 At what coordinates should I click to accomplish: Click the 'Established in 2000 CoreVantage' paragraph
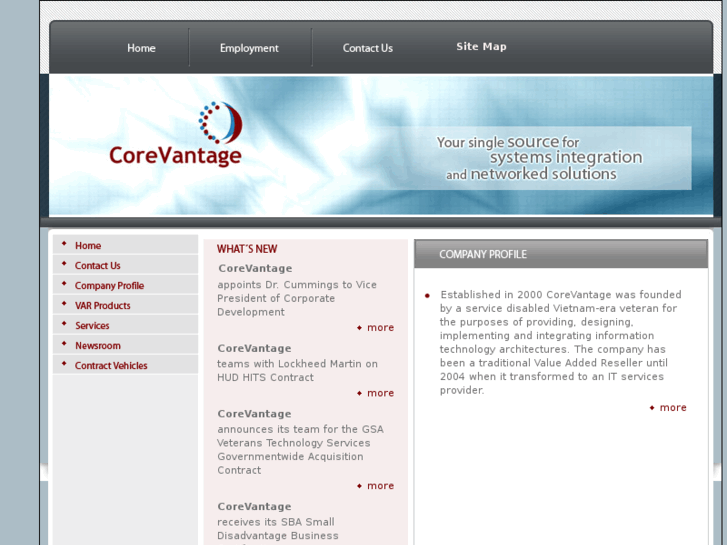coord(561,342)
